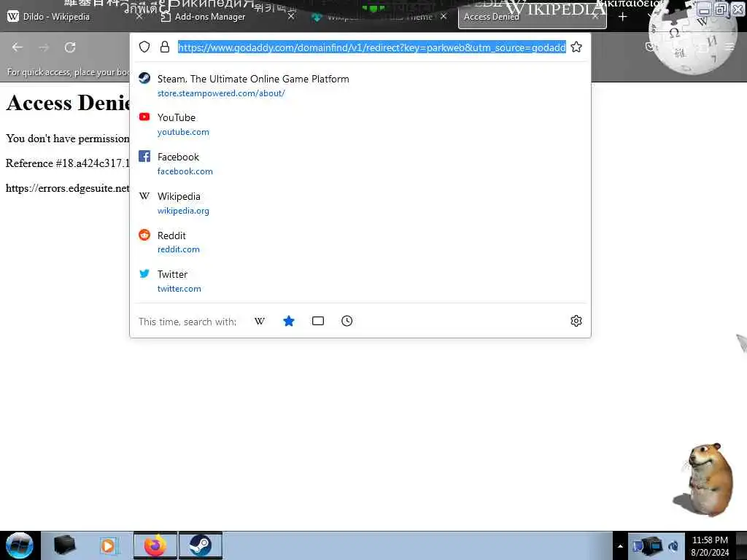The height and width of the screenshot is (560, 747).
Task: Click the Facebook favicon in suggestions
Action: click(144, 156)
